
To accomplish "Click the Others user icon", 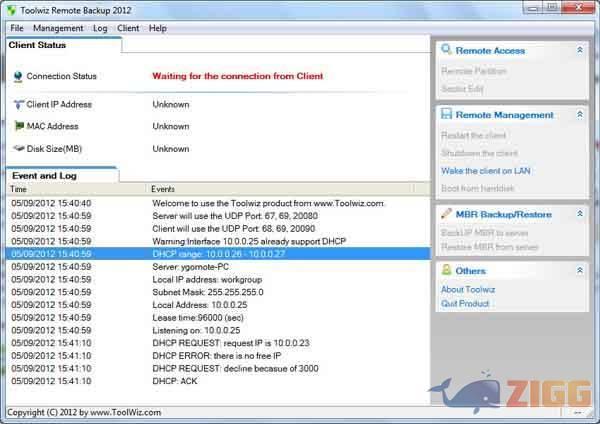I will click(x=446, y=270).
